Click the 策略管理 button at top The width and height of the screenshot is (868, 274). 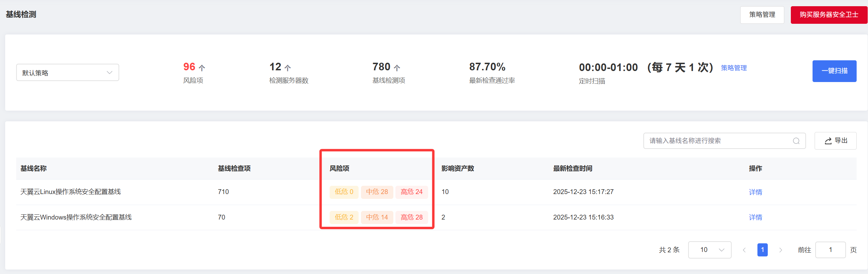click(762, 15)
